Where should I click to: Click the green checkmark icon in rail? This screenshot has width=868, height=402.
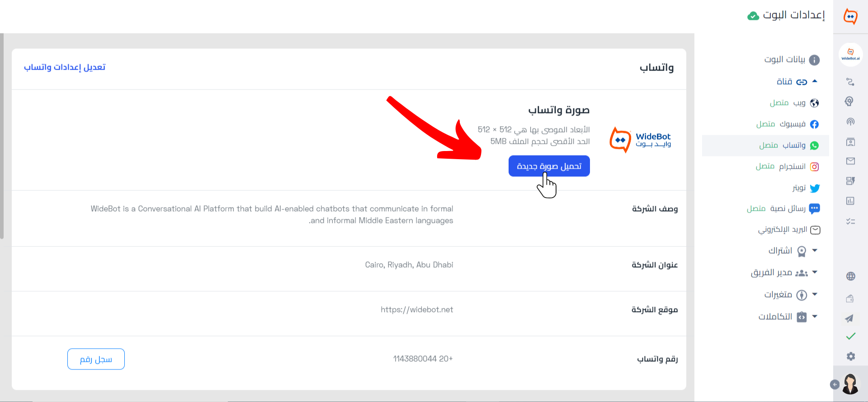click(850, 336)
